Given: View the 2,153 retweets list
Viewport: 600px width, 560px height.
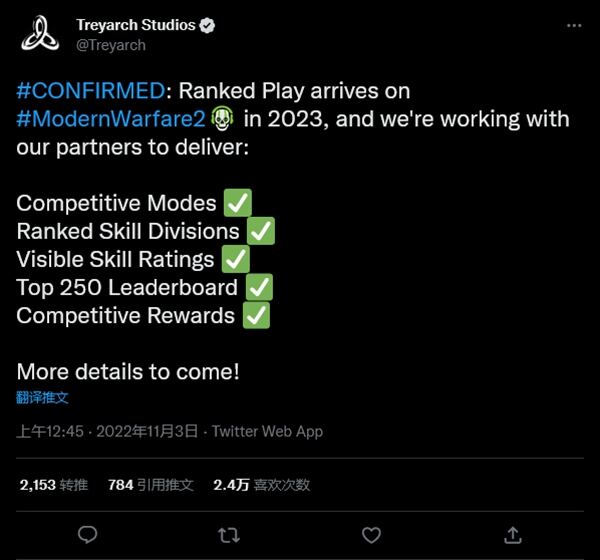Looking at the screenshot, I should (x=53, y=485).
